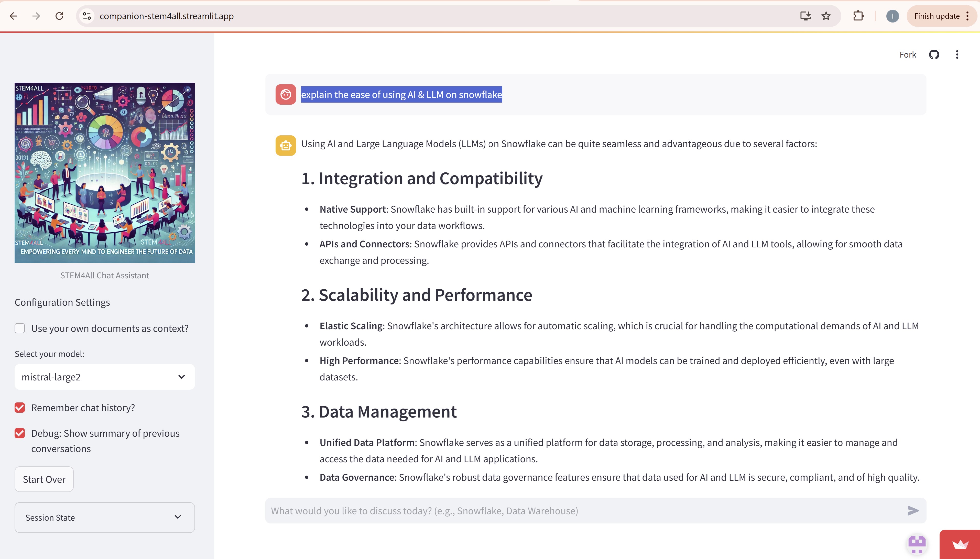This screenshot has width=980, height=559.
Task: Enable Use your own documents as context
Action: click(20, 328)
